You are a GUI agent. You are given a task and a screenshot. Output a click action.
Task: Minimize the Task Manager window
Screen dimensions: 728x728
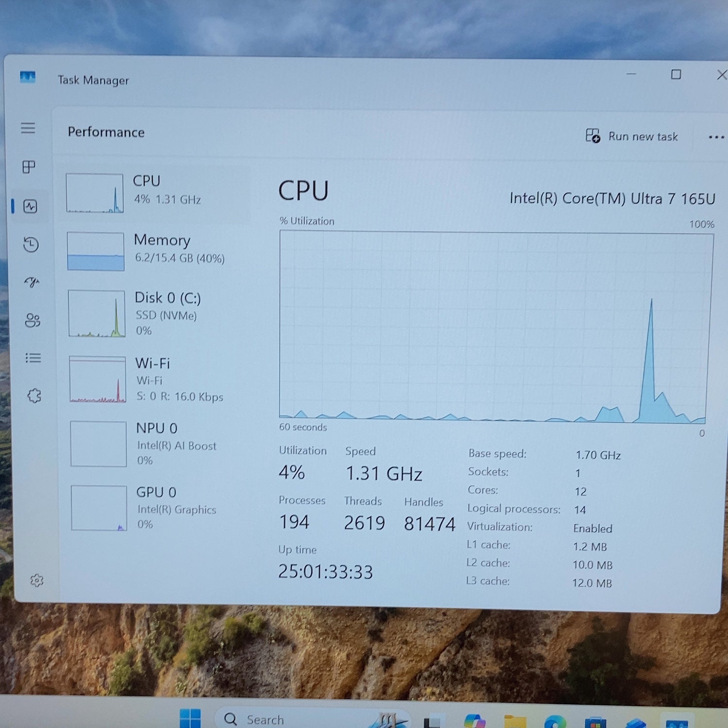tap(631, 74)
